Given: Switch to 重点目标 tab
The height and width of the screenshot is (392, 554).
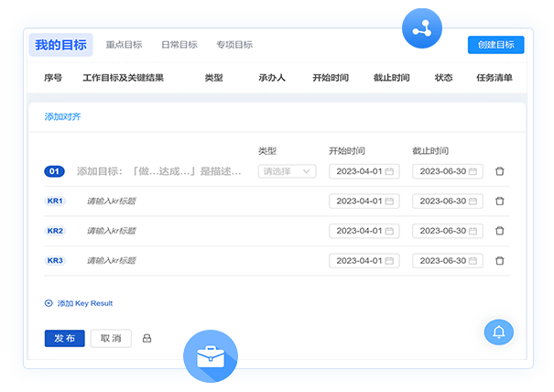Looking at the screenshot, I should point(124,45).
